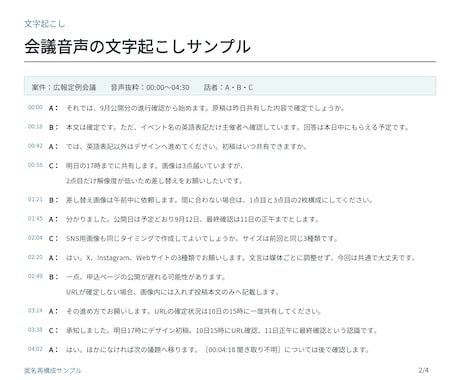Image resolution: width=460 pixels, height=380 pixels.
Task: Click speaker label A at 00:00
Action: pyautogui.click(x=53, y=108)
